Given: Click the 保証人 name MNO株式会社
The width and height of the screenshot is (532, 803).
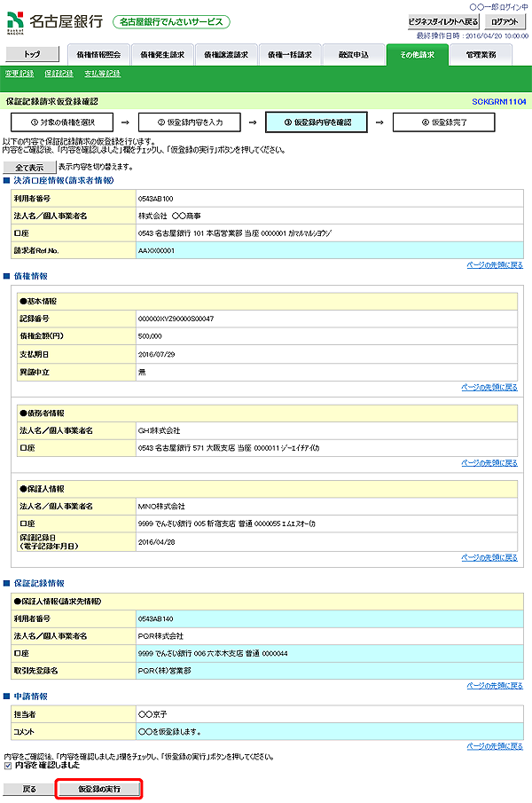Looking at the screenshot, I should click(x=161, y=507).
